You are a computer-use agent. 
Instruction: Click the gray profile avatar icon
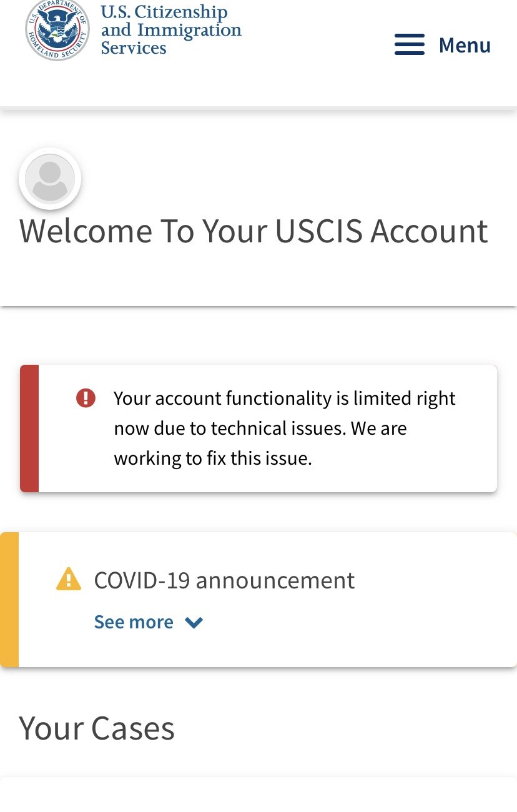point(50,179)
